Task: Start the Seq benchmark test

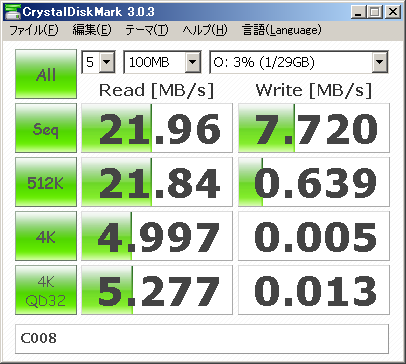Action: tap(46, 128)
